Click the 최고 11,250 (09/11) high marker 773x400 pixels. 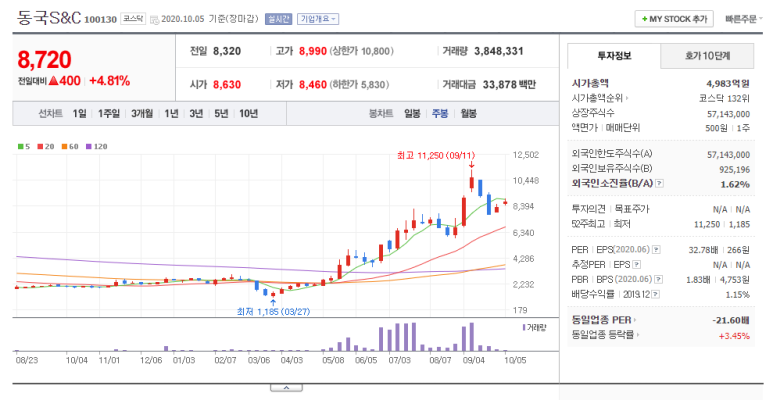point(436,156)
